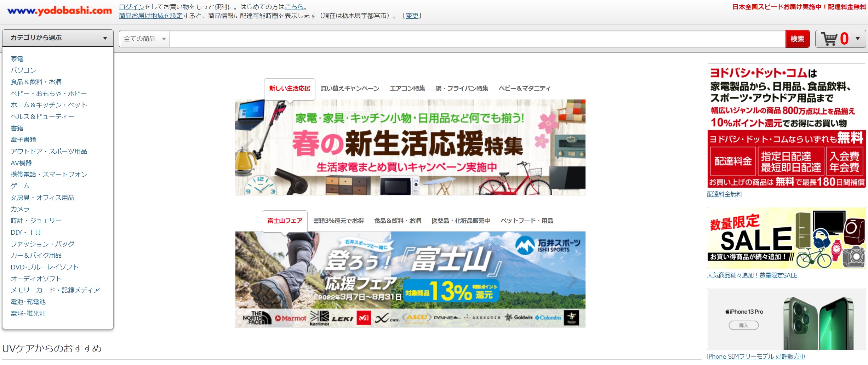Select the パソコン category
The image size is (868, 365).
coord(23,70)
